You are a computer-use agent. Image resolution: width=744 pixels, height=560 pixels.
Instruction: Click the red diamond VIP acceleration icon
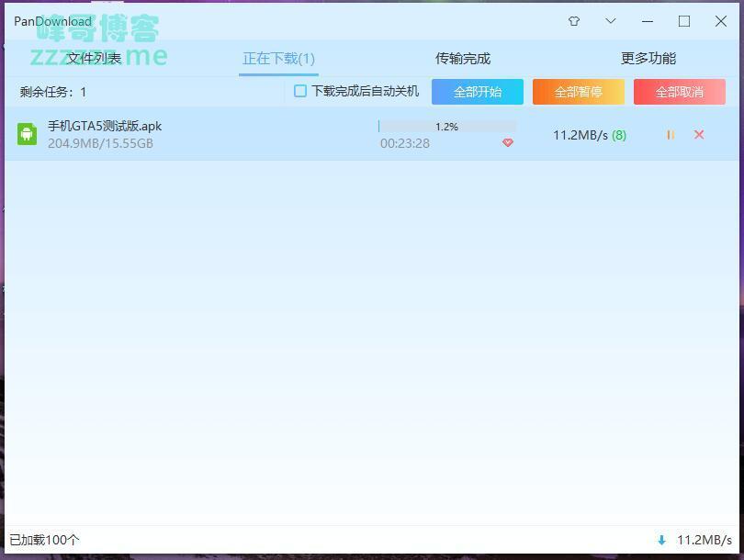(508, 142)
